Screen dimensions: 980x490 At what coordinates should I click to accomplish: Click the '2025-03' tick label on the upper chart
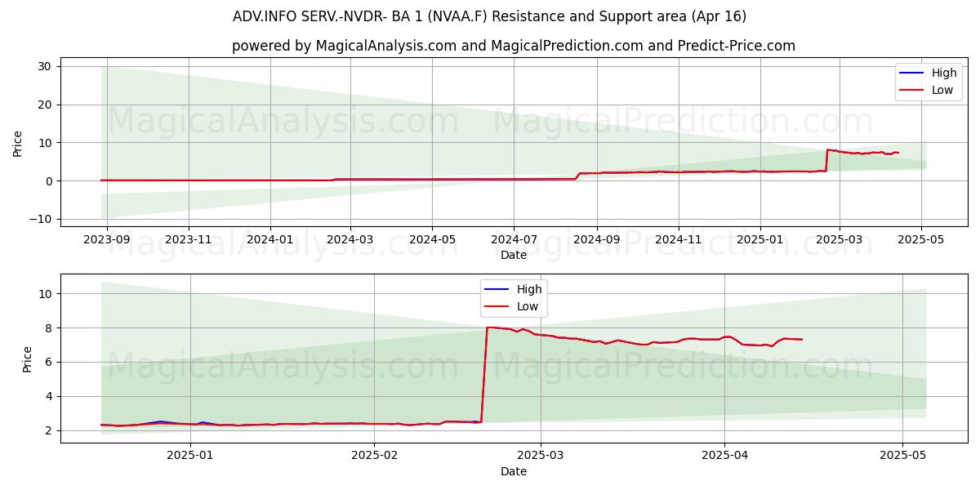[839, 239]
